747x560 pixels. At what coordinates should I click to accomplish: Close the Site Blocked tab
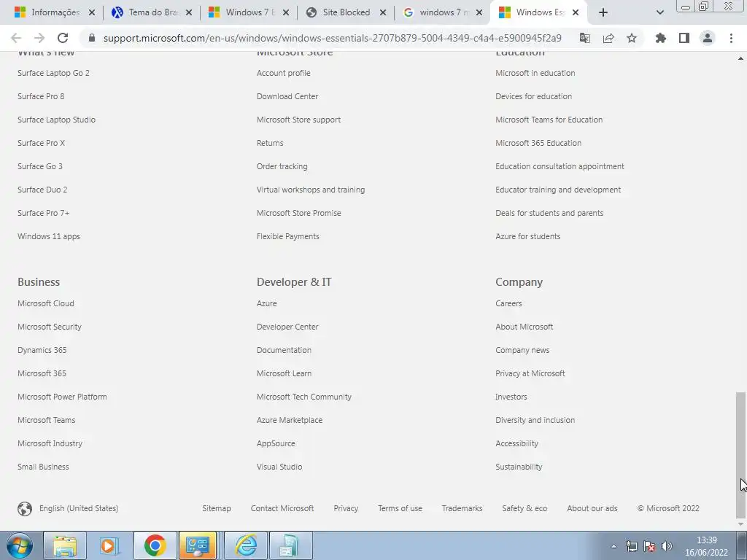pyautogui.click(x=382, y=12)
